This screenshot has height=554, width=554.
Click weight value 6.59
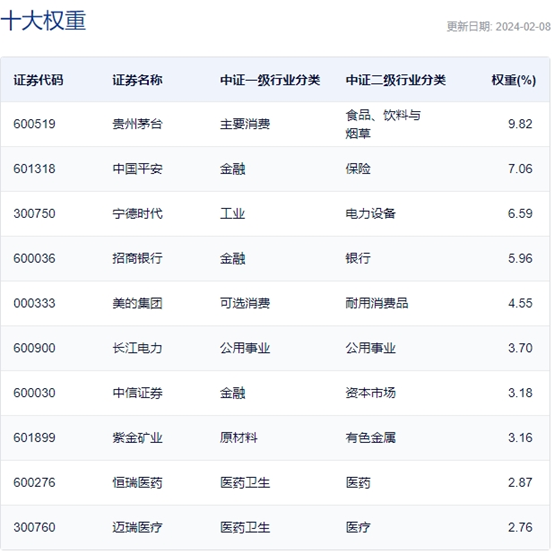[x=520, y=214]
